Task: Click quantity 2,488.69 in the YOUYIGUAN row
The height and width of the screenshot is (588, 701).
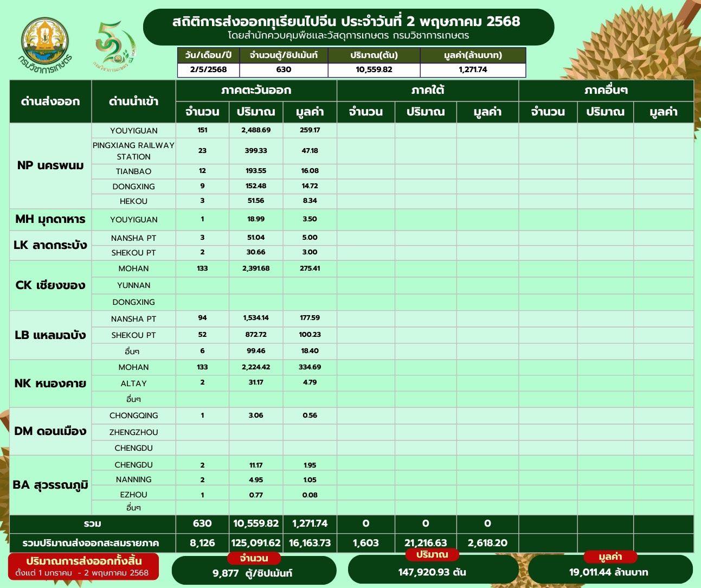Action: tap(256, 130)
